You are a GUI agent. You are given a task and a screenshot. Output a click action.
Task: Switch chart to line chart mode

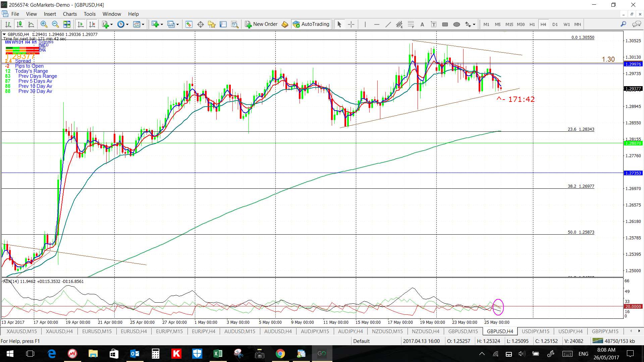(31, 24)
